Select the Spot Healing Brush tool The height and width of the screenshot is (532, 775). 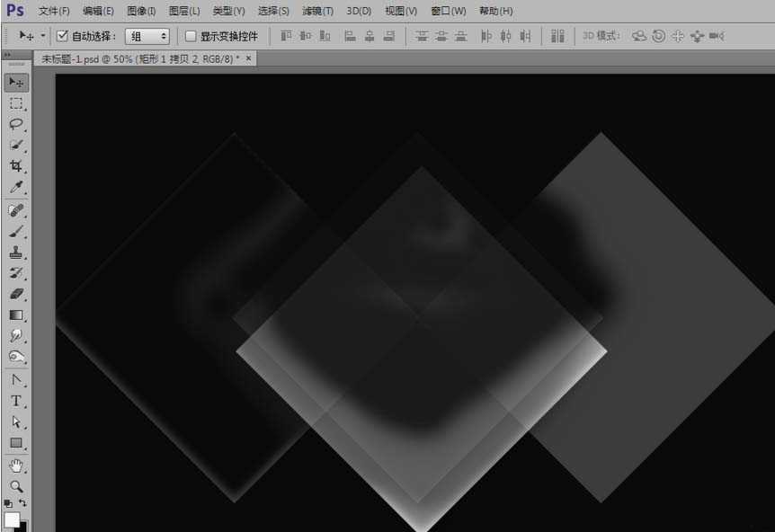point(16,211)
